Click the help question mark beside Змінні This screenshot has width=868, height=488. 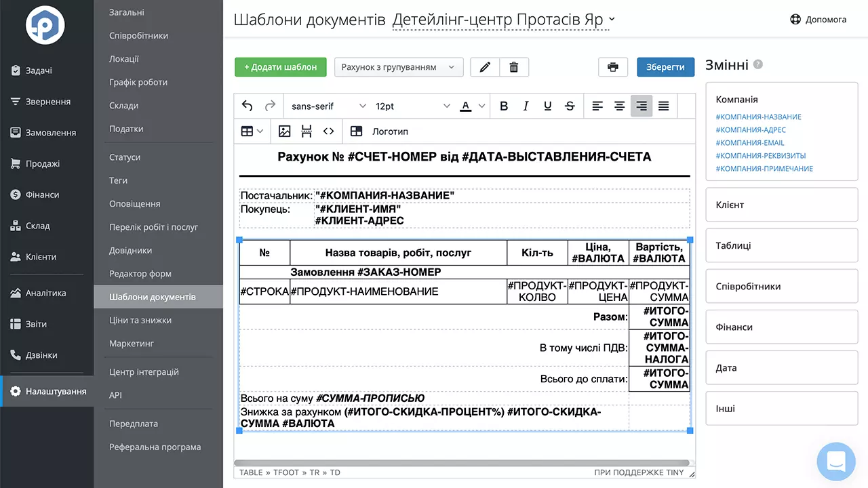[758, 64]
